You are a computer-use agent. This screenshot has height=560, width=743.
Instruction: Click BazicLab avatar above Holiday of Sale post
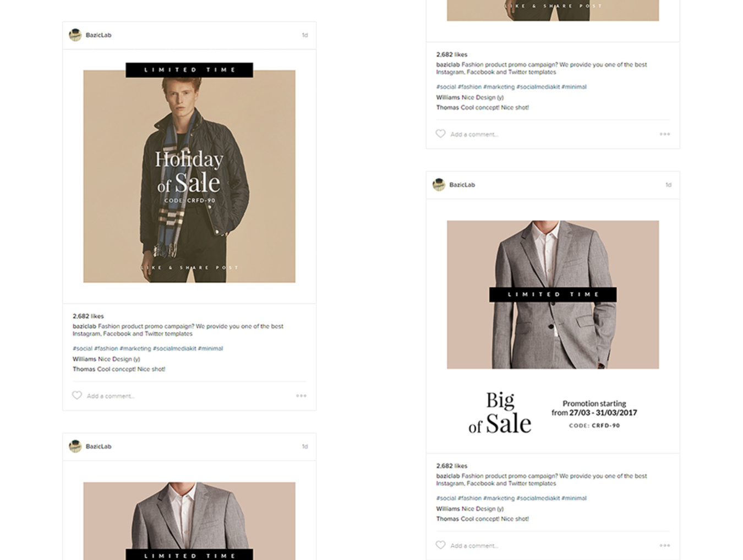click(75, 35)
